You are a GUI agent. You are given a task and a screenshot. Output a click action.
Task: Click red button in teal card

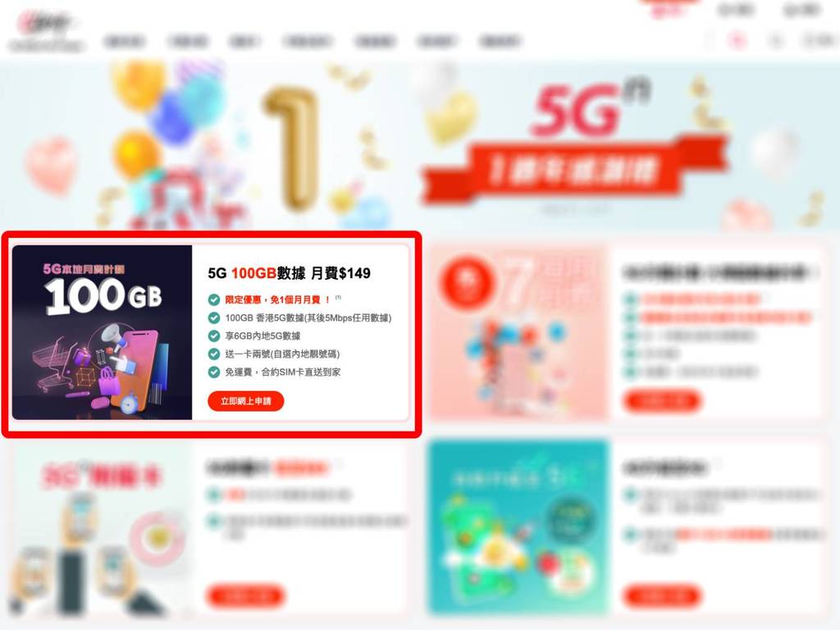point(662,596)
